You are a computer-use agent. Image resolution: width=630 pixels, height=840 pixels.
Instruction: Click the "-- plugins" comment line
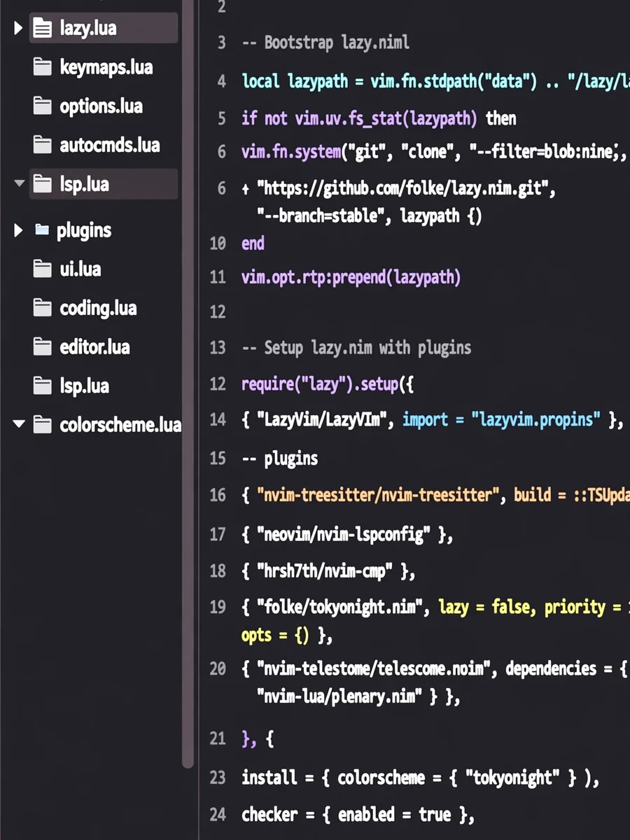click(279, 458)
